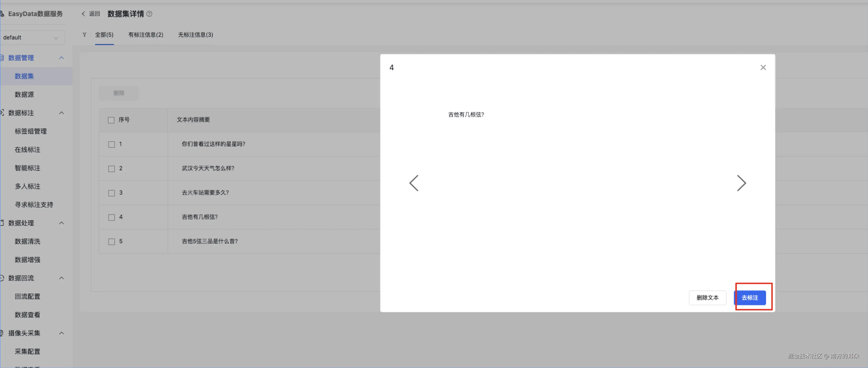Viewport: 868px width, 368px height.
Task: Click the next text right arrow
Action: 741,183
